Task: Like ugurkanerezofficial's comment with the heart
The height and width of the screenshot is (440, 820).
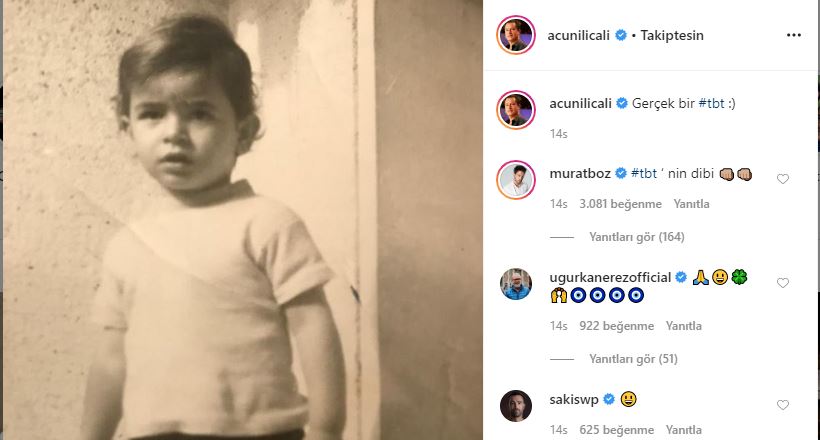Action: pyautogui.click(x=783, y=284)
